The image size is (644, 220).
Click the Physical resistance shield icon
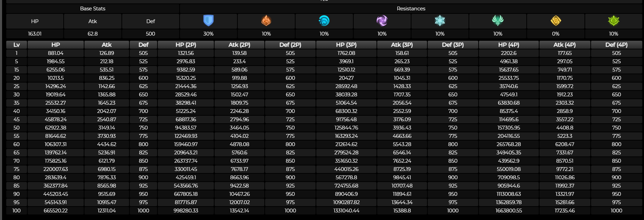click(208, 21)
